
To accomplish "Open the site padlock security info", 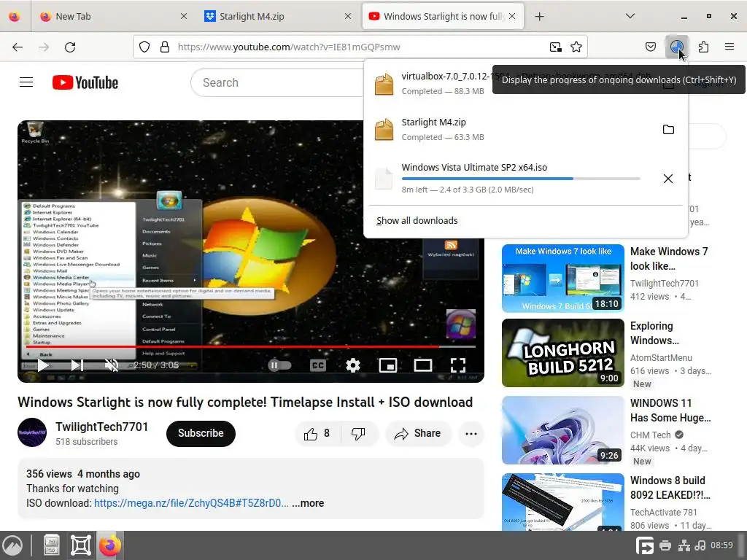I will (x=165, y=47).
